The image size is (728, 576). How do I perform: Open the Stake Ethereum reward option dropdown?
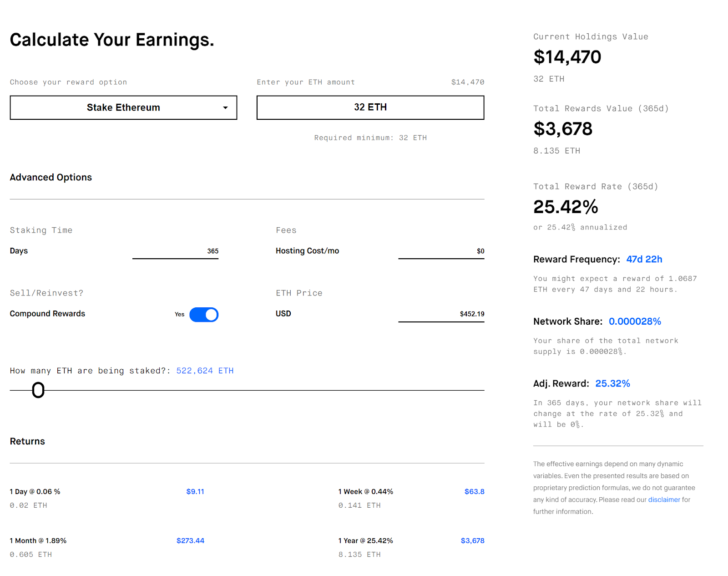[x=123, y=107]
